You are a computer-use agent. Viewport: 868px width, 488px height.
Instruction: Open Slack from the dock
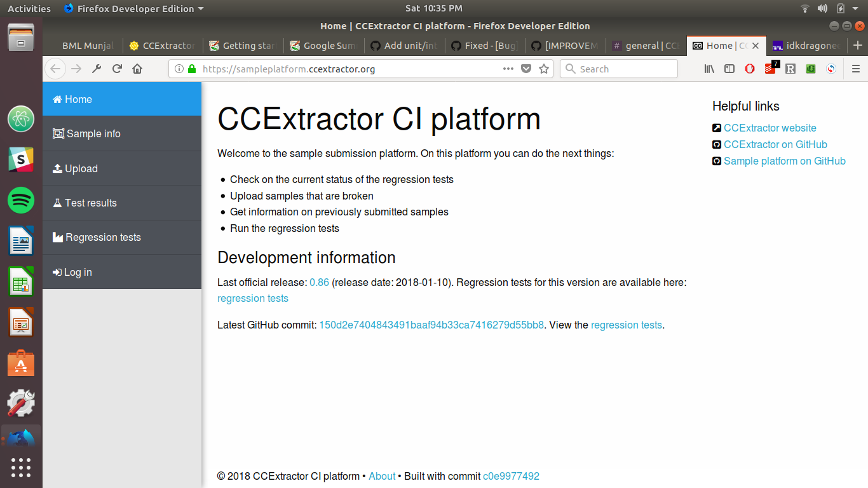[x=21, y=160]
